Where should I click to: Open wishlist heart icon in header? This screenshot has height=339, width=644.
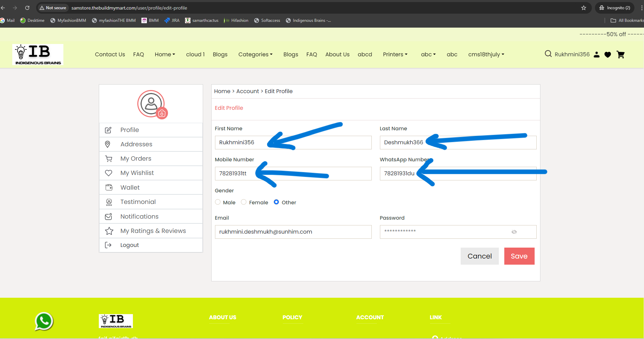click(x=608, y=55)
